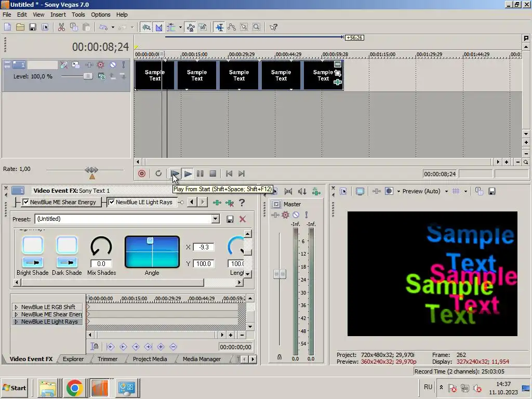
Task: Open Event Pan/Crop icon on last clip
Action: point(338,73)
